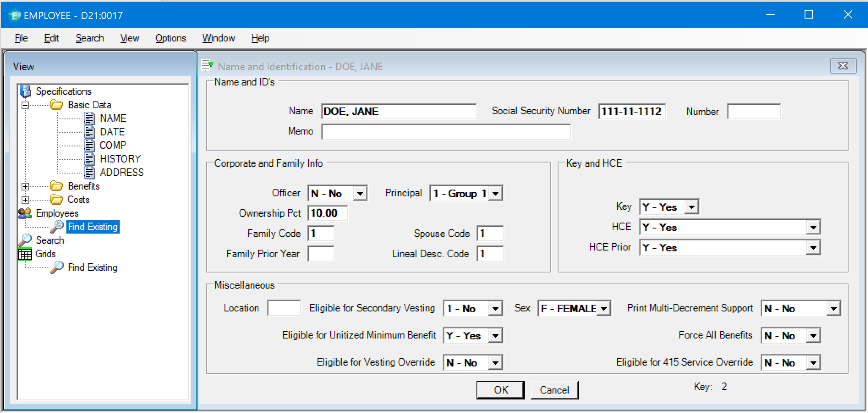Expand the Benefits tree node
The height and width of the screenshot is (413, 868).
click(x=25, y=186)
